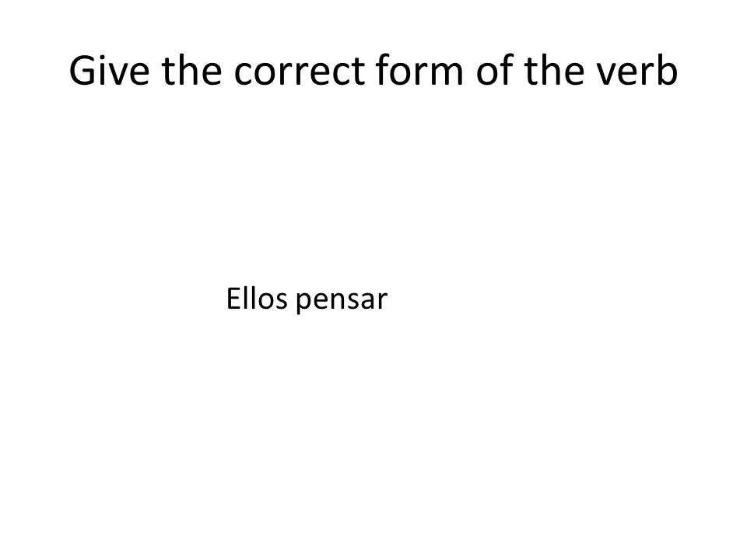Click the word "form" in the title
This screenshot has height=560, width=747.
tap(419, 69)
